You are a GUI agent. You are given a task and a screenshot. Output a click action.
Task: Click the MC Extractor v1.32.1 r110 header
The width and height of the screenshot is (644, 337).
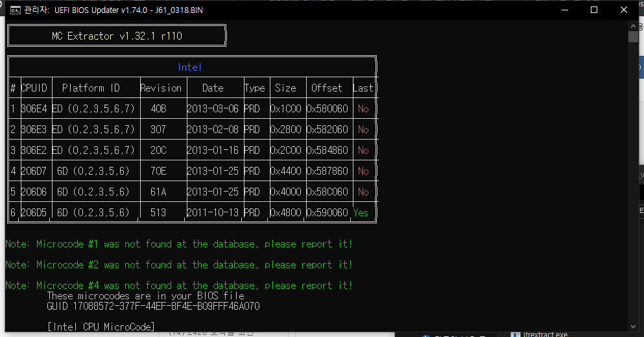pyautogui.click(x=117, y=36)
